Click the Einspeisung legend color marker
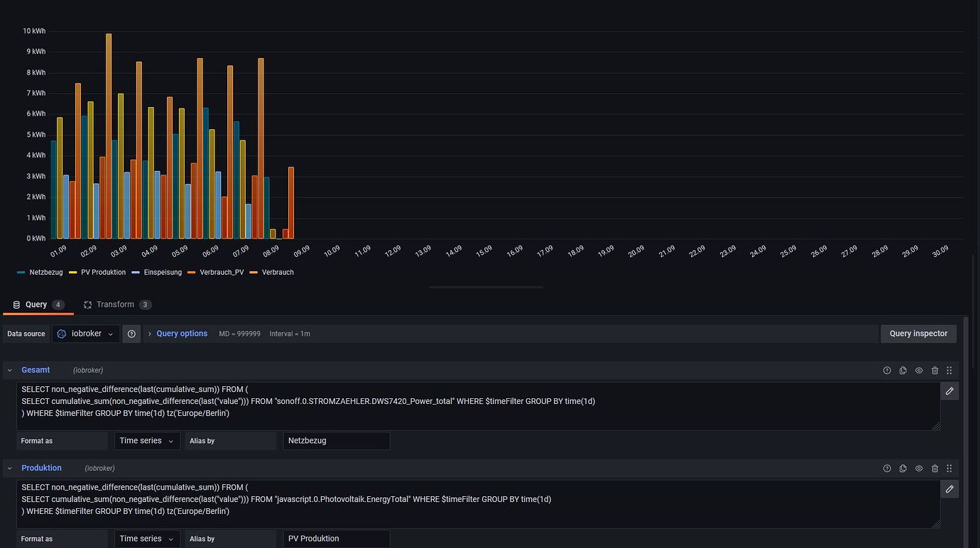 tap(134, 272)
